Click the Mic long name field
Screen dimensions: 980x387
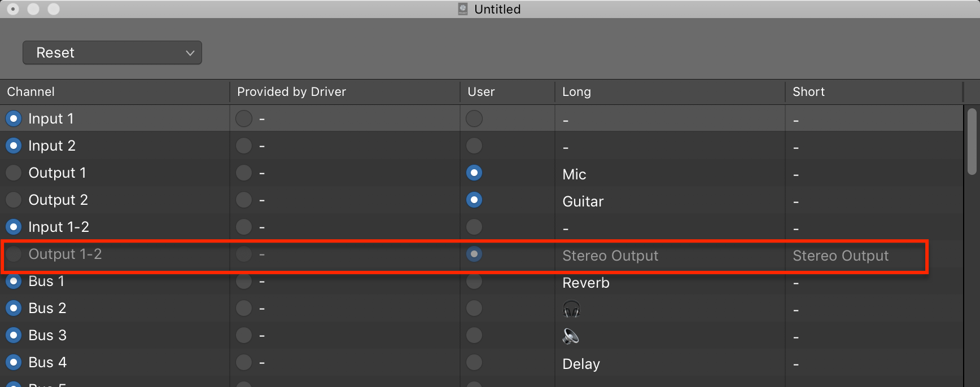[x=574, y=174]
